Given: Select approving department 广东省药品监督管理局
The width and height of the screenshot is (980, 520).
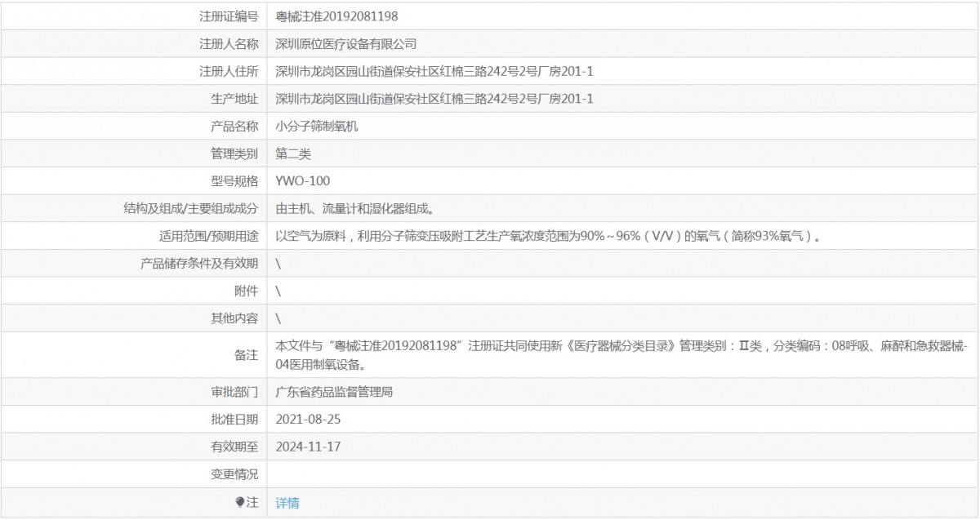Looking at the screenshot, I should 335,392.
